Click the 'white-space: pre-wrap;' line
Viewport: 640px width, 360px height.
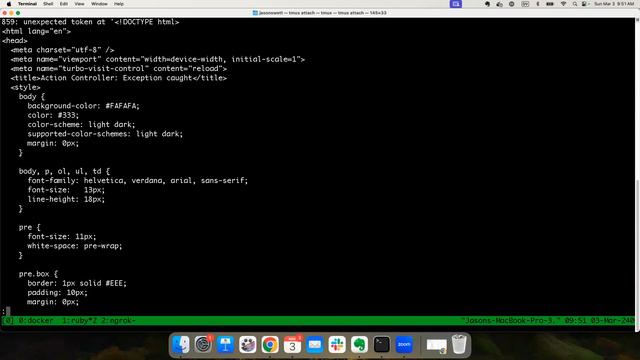click(75, 246)
